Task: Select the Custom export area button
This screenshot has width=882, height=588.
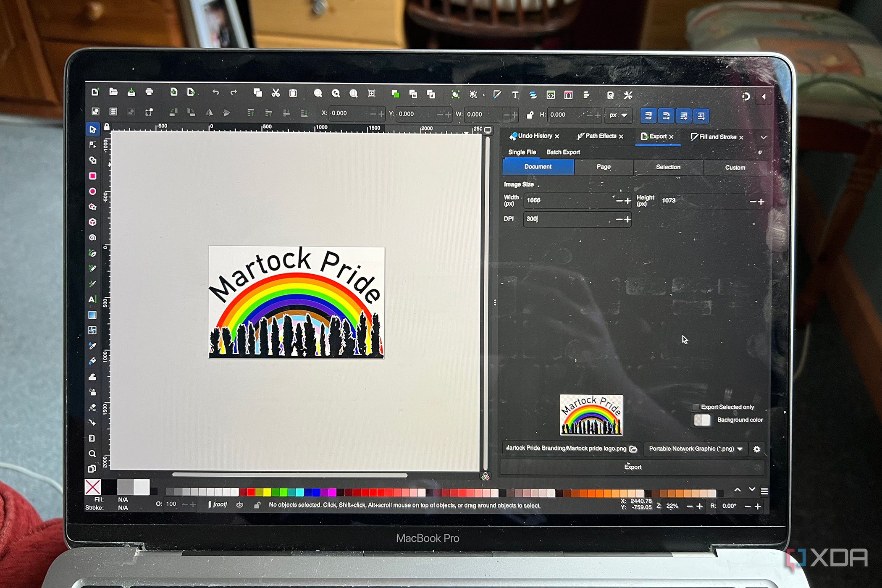Action: [735, 168]
